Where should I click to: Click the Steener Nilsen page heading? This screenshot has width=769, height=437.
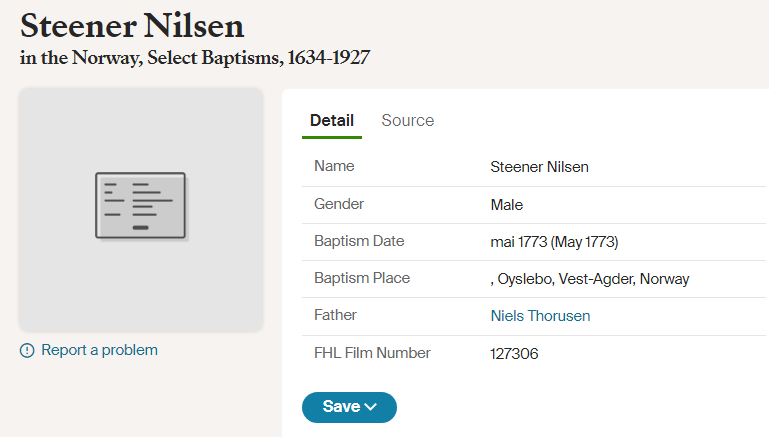(x=132, y=26)
